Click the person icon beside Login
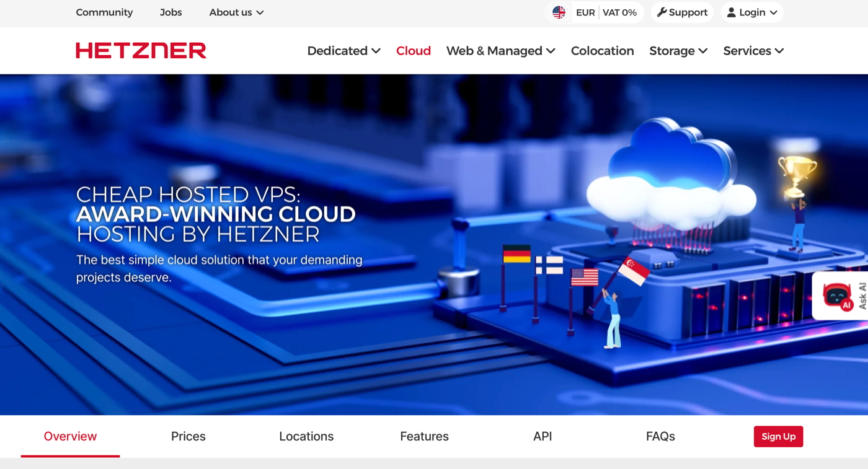 pos(730,12)
